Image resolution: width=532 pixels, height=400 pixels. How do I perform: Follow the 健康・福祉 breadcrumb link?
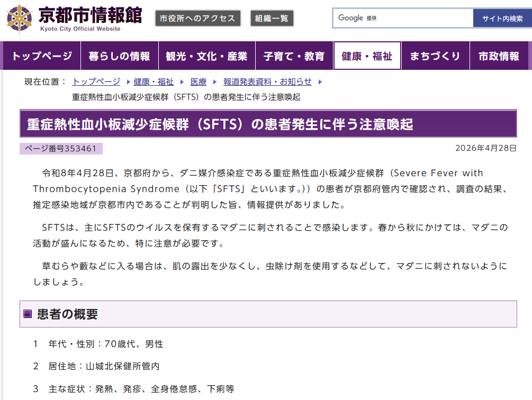154,81
